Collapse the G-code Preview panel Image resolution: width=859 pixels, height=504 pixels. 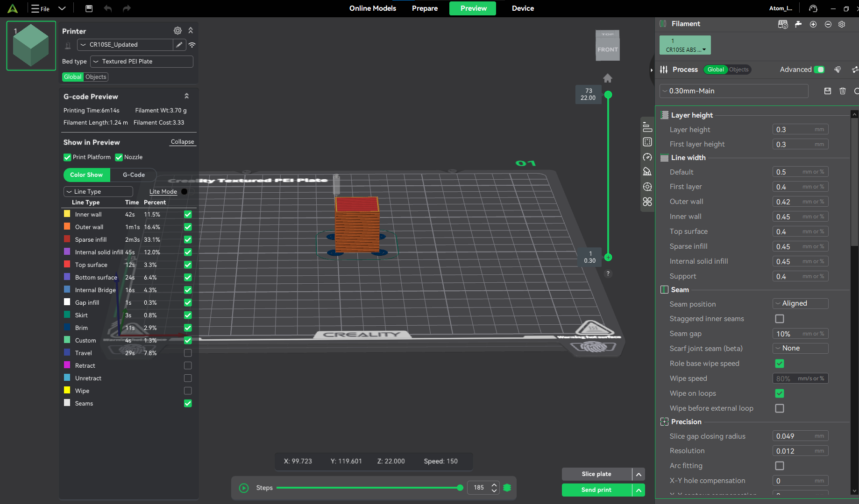186,96
